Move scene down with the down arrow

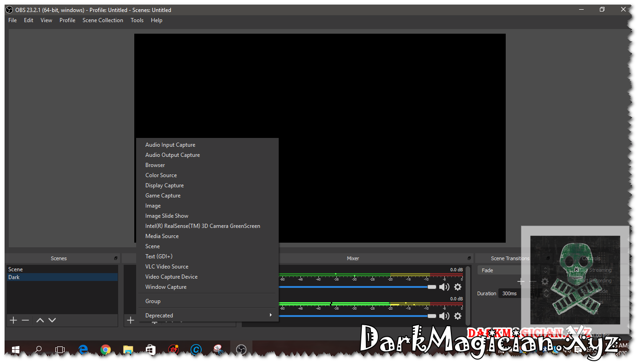point(52,320)
